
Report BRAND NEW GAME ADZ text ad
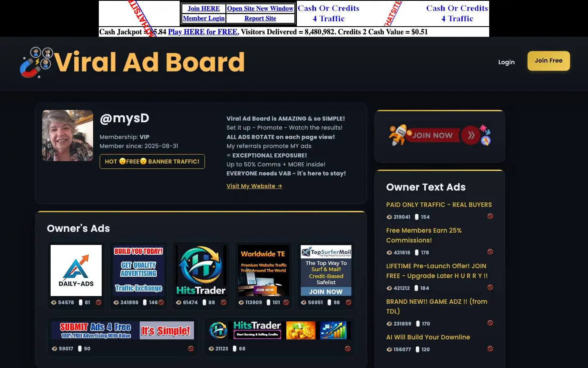click(x=490, y=323)
